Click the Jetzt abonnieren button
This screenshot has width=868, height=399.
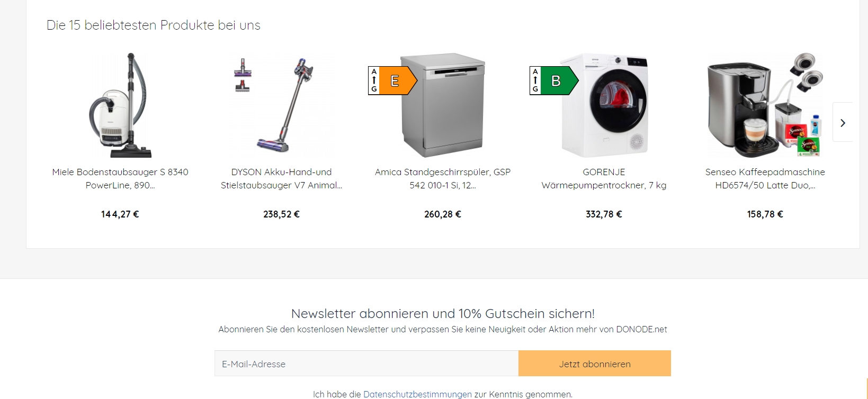coord(595,364)
